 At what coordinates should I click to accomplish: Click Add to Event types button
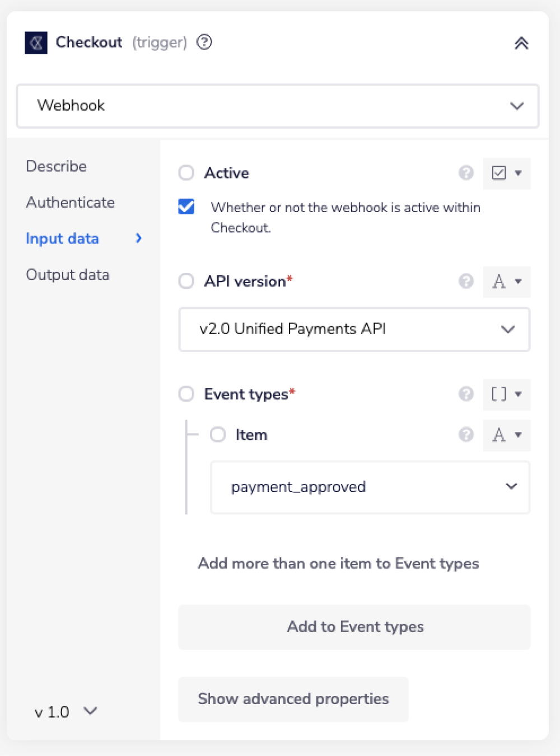[x=354, y=627]
